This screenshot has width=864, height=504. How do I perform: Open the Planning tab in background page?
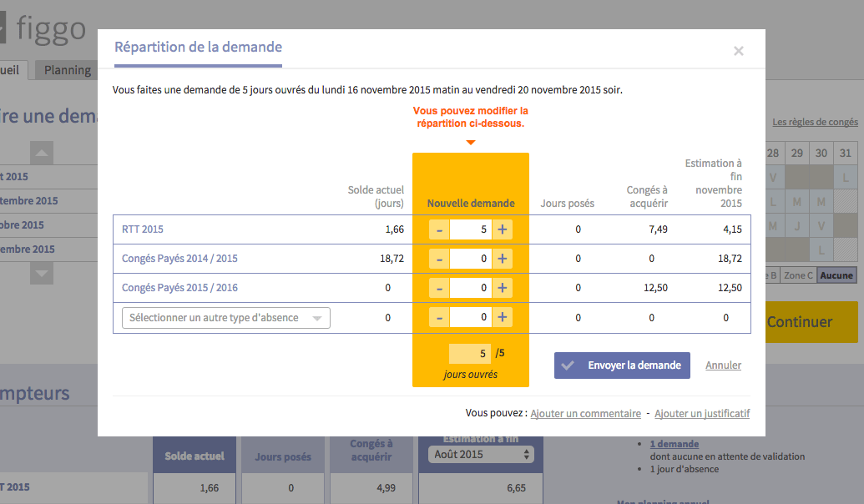coord(68,70)
